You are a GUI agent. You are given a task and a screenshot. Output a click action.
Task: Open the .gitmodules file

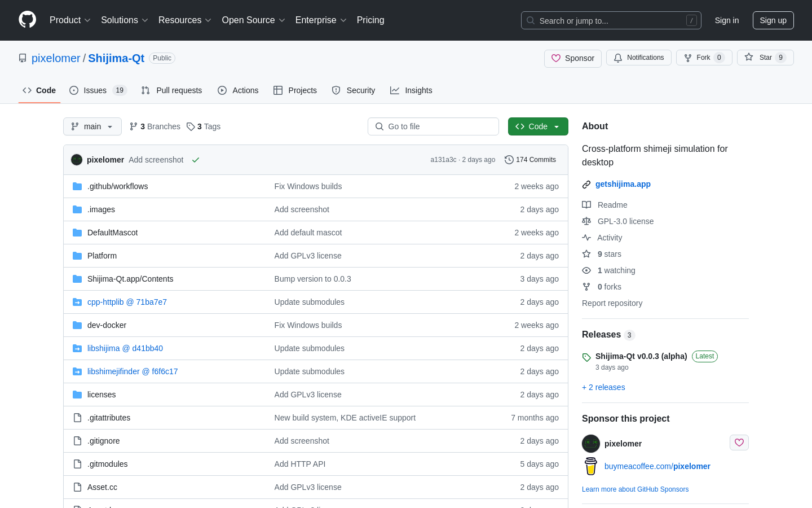[108, 464]
